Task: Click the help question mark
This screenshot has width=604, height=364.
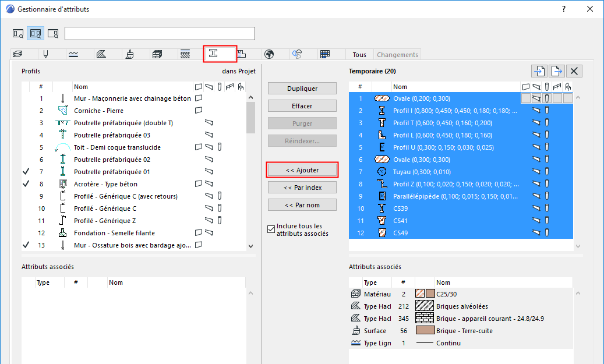Action: [x=564, y=9]
